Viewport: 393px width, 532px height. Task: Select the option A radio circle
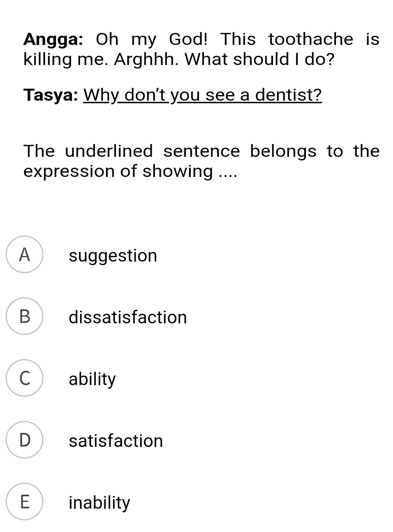(x=24, y=255)
